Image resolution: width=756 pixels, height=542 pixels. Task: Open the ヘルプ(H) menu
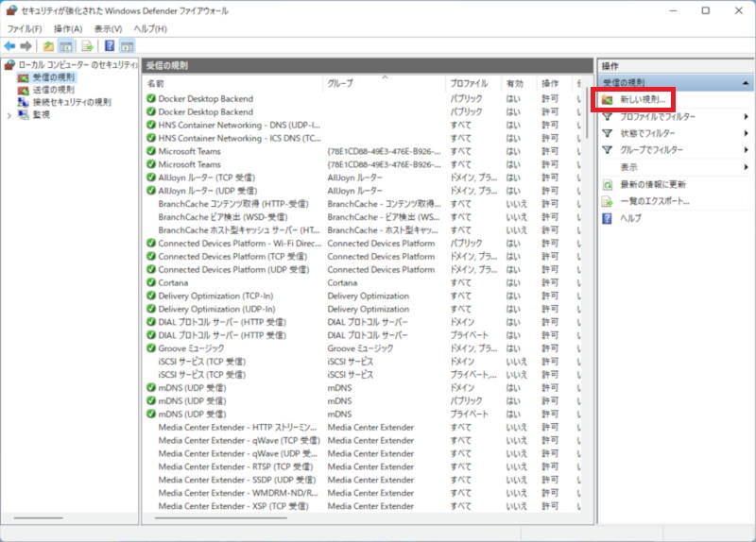(150, 29)
